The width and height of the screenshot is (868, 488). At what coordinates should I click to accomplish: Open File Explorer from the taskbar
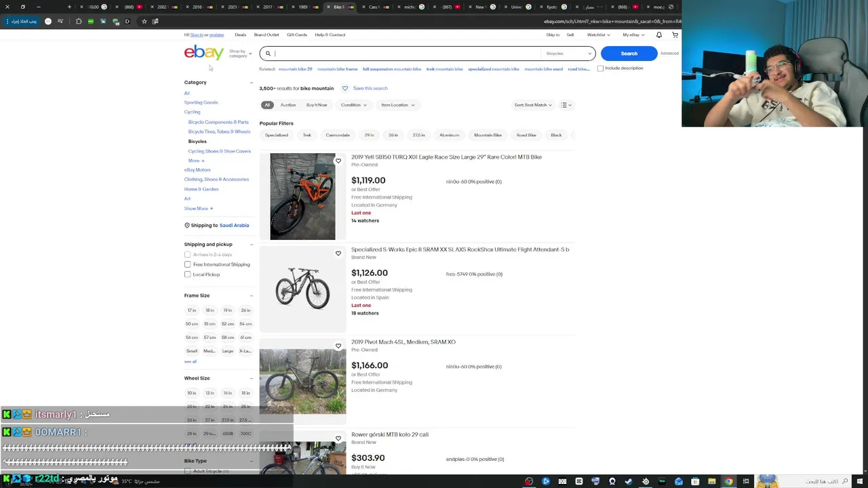pos(711,482)
